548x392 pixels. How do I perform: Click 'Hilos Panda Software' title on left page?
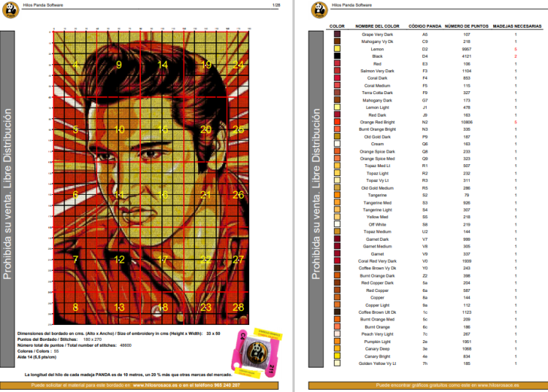43,5
